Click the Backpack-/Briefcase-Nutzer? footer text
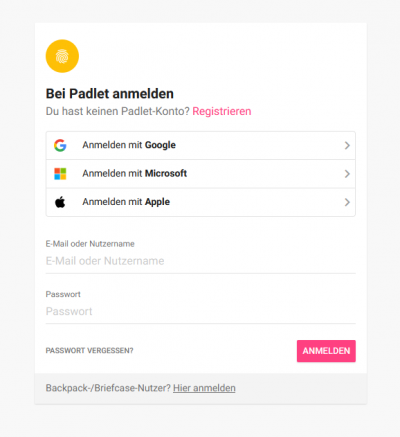400x437 pixels. [108, 388]
